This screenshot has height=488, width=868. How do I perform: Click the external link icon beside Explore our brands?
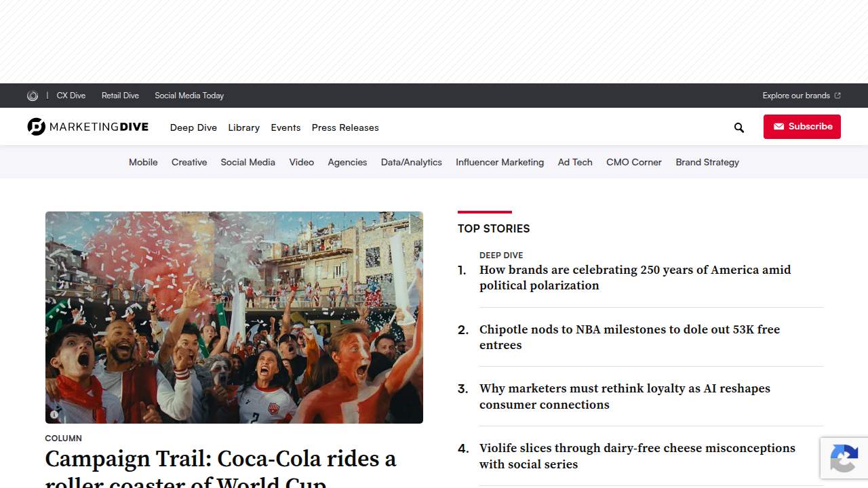click(x=837, y=96)
